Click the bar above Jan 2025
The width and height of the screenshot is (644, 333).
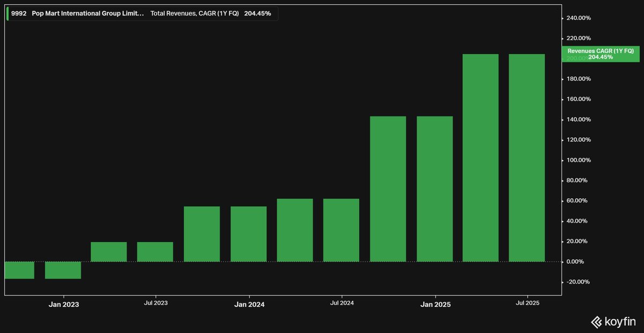tap(435, 189)
